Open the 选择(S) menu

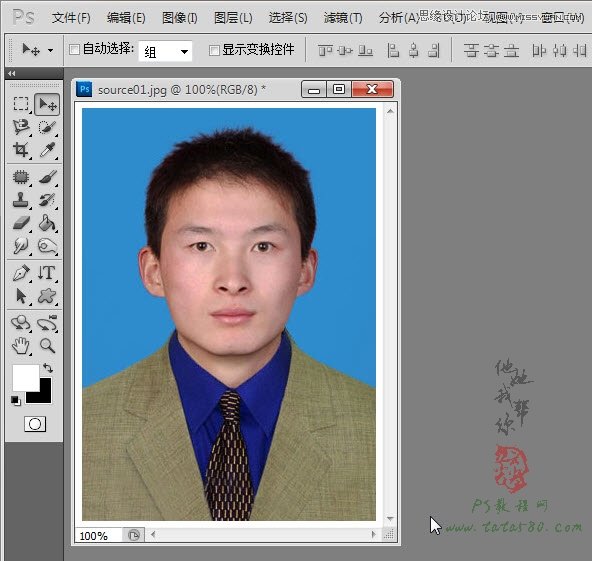click(288, 18)
